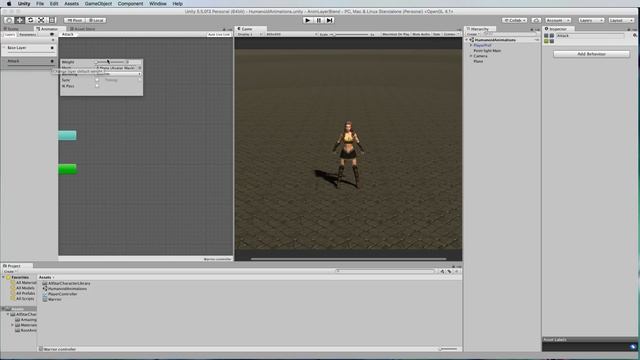
Task: Click Add Behaviour button in Inspector
Action: click(x=591, y=54)
